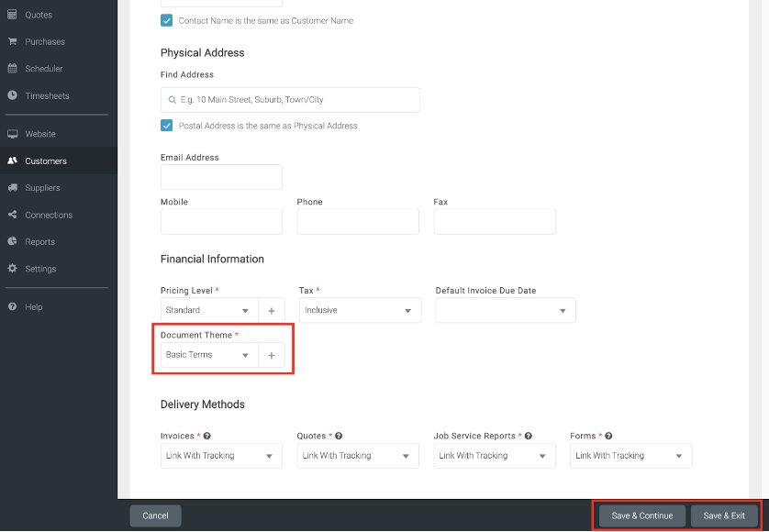Open Purchases in the sidebar menu
The image size is (769, 532).
59,41
